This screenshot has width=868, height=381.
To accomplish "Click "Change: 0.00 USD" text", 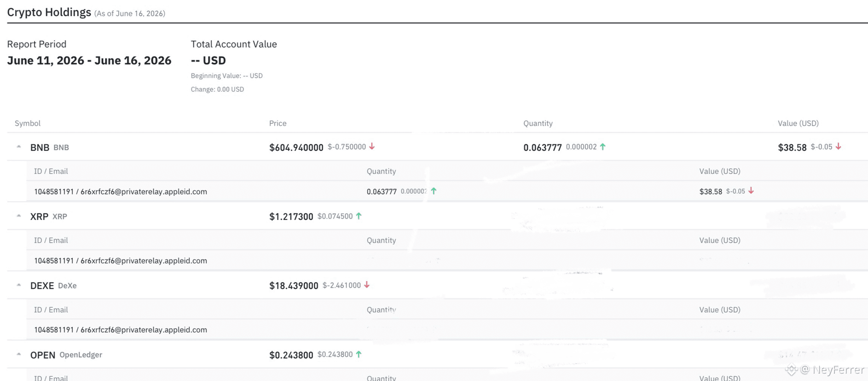I will (217, 89).
